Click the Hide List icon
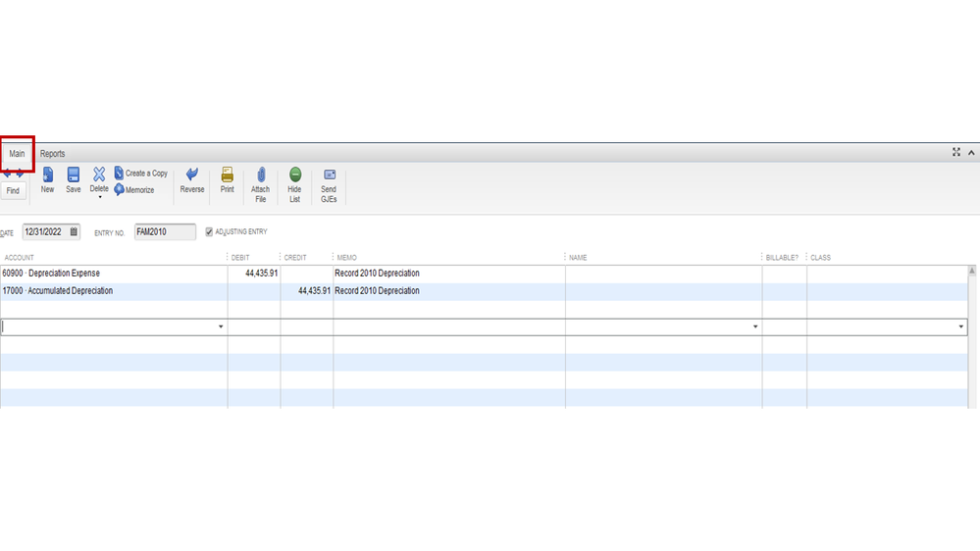 coord(295,175)
